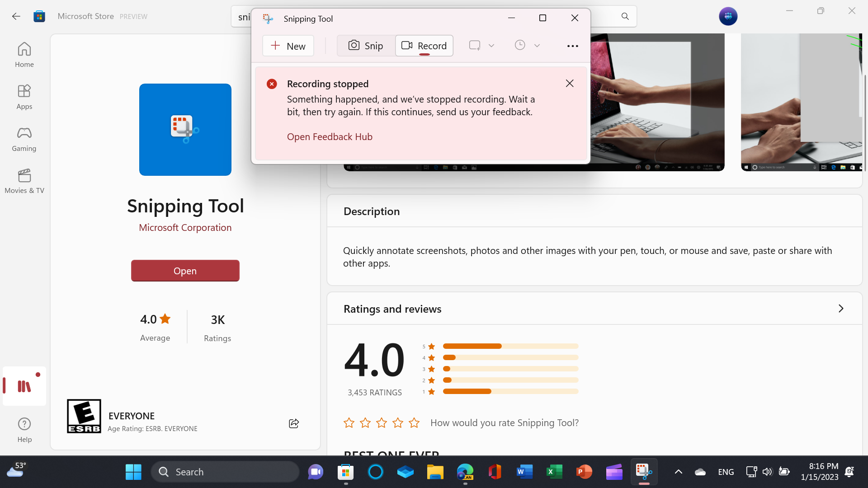Click Open to launch Snipping Tool
868x488 pixels.
point(185,271)
